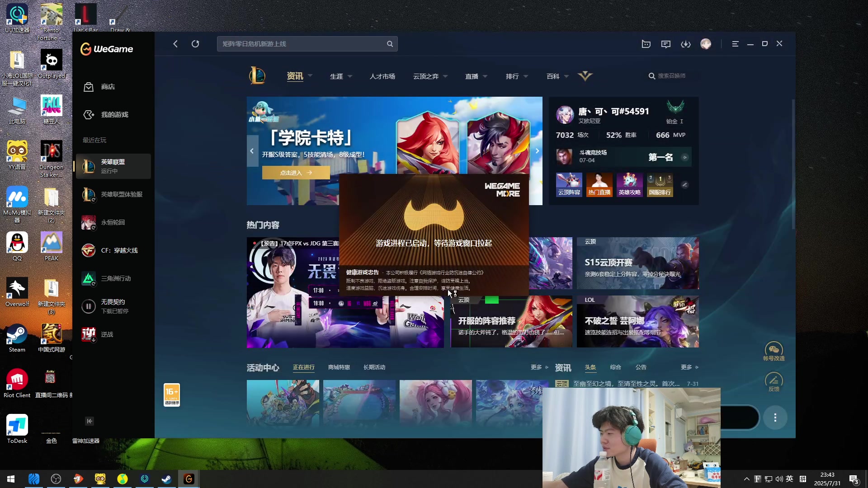
Task: Select 三角洲行动 in game list
Action: click(x=113, y=278)
